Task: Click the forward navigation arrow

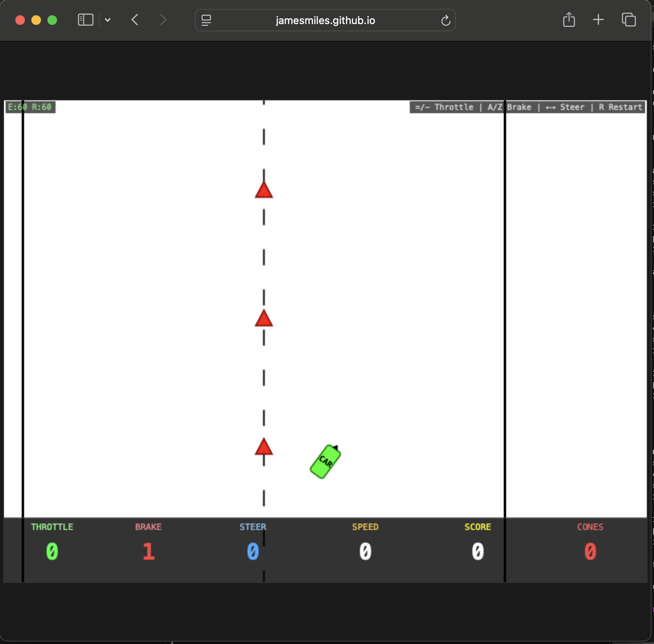Action: tap(163, 20)
